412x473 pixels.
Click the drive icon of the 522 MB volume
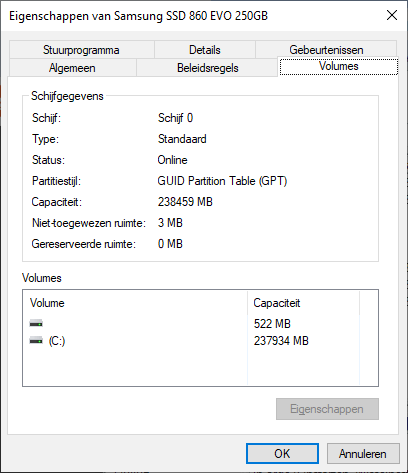pos(36,323)
